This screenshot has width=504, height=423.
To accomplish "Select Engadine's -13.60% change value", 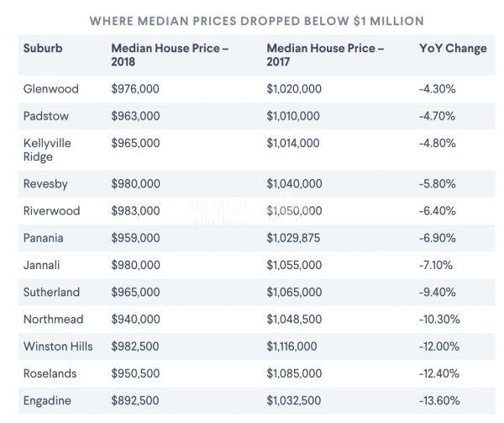I will tap(438, 400).
